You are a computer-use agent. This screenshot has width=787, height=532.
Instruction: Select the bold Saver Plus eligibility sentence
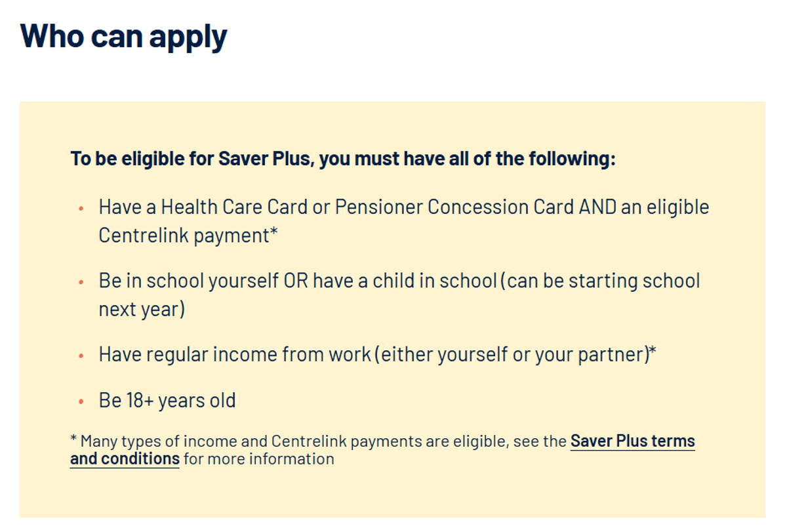[x=343, y=159]
